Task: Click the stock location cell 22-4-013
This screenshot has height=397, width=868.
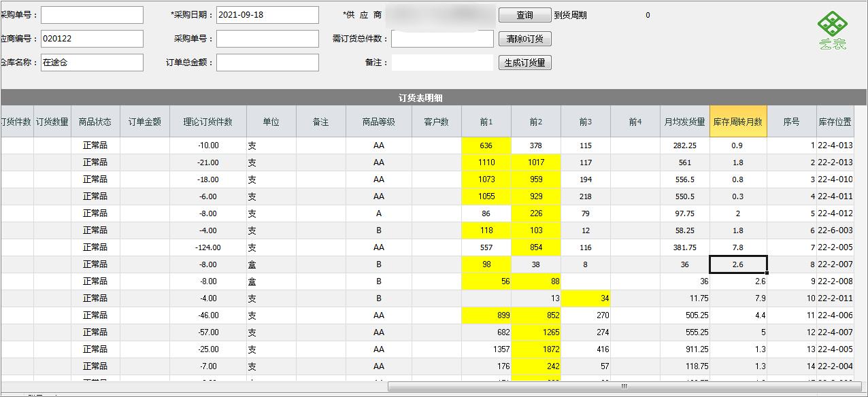Action: point(835,145)
